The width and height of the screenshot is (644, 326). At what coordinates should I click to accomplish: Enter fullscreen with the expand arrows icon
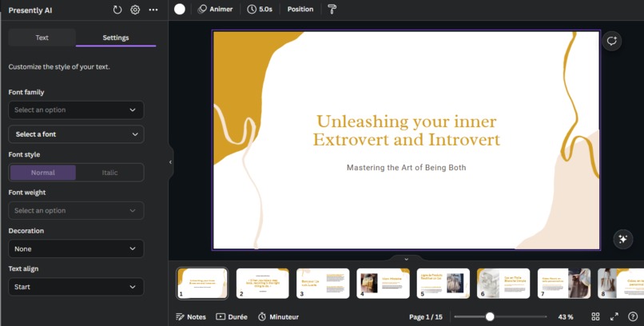point(614,316)
